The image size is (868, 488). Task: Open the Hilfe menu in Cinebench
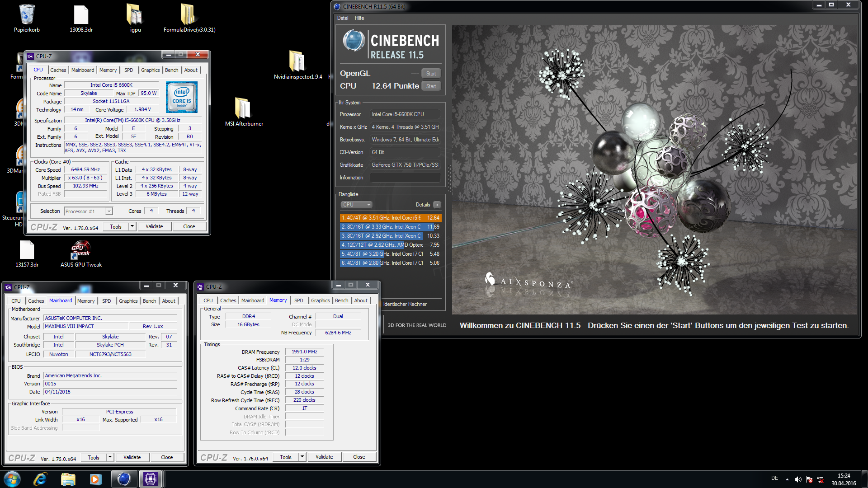click(x=359, y=18)
